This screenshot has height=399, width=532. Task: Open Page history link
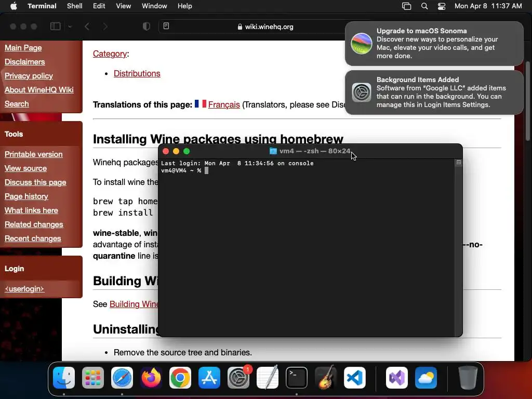pos(26,196)
